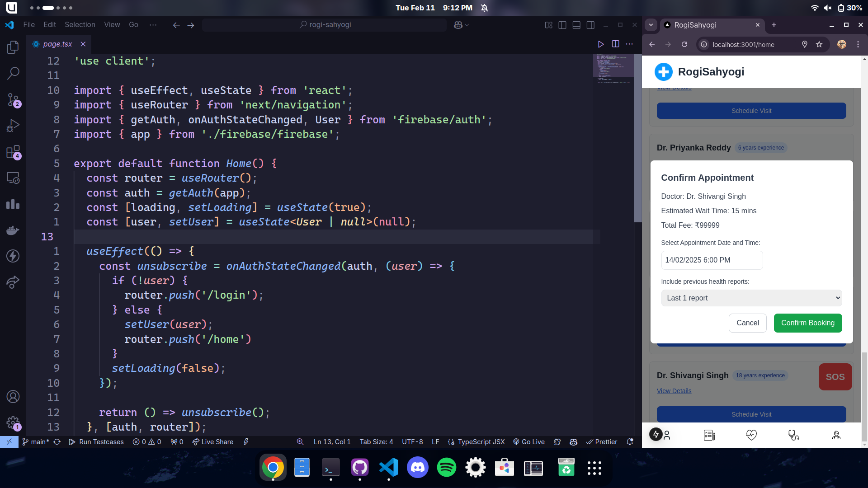The image size is (868, 488).
Task: Open the heart/favorites icon in bottom nav
Action: click(751, 434)
